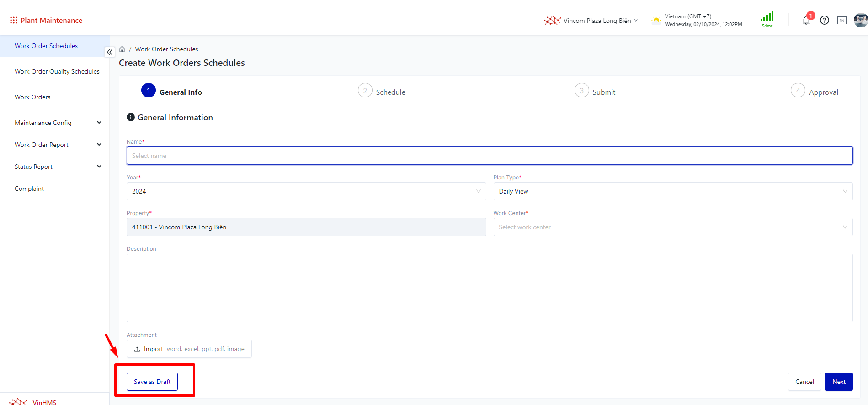Open the Work Center dropdown
The height and width of the screenshot is (405, 868).
(x=672, y=227)
